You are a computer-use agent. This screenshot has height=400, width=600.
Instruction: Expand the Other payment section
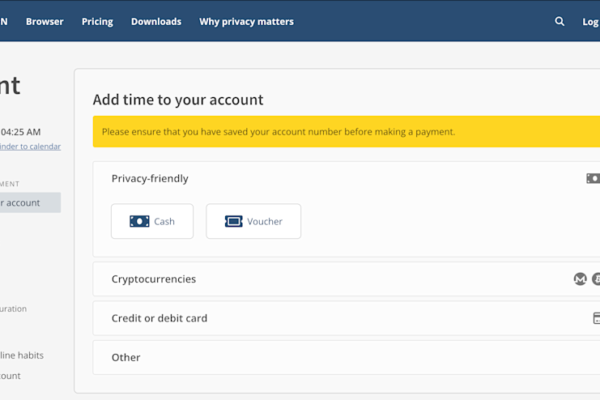(126, 357)
